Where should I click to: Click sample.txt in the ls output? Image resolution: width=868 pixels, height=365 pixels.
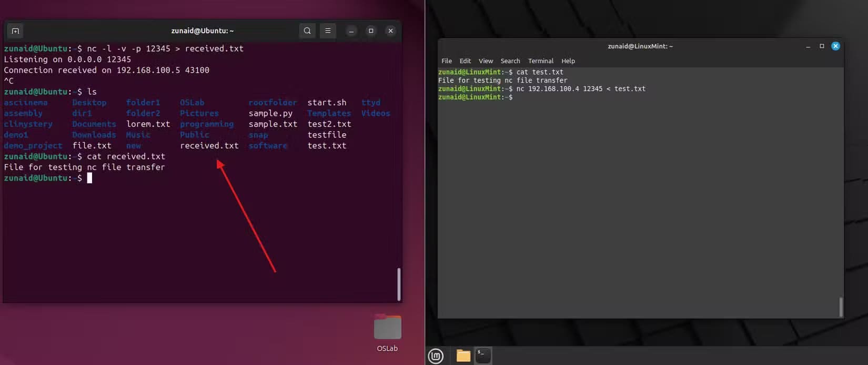pyautogui.click(x=273, y=124)
